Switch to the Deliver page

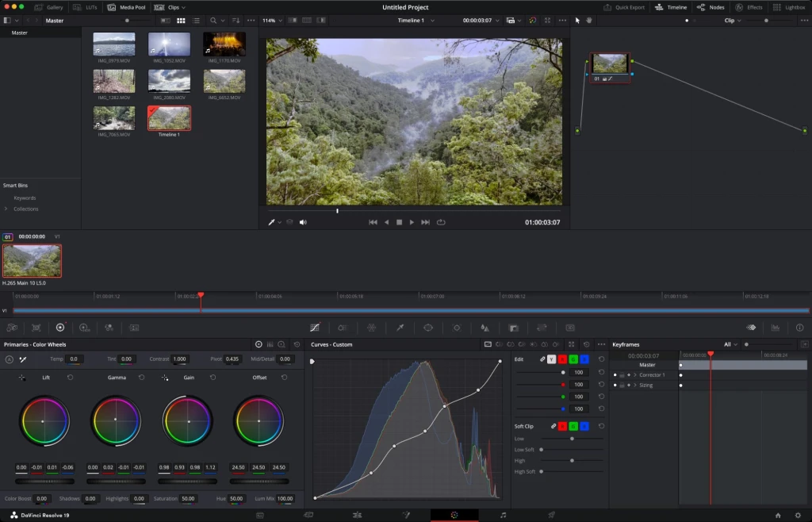pos(552,515)
